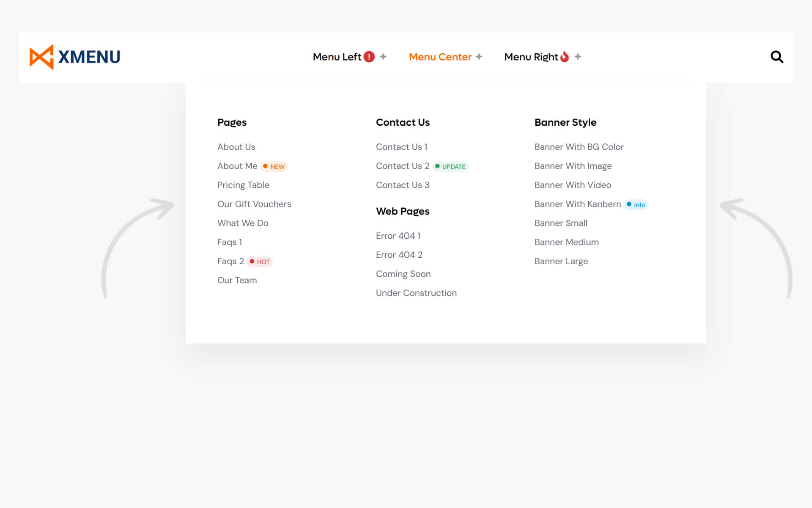Image resolution: width=812 pixels, height=508 pixels.
Task: Visit Banner With Video link
Action: [x=573, y=185]
